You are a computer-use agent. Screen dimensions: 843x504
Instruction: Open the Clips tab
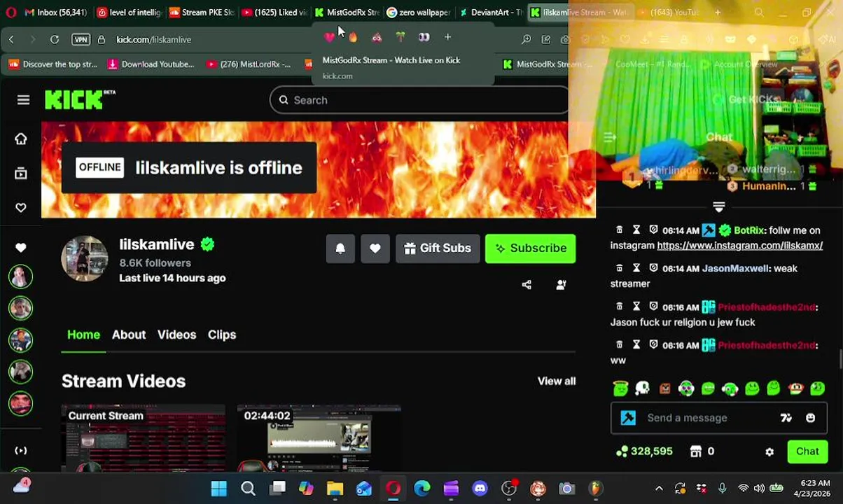[222, 335]
